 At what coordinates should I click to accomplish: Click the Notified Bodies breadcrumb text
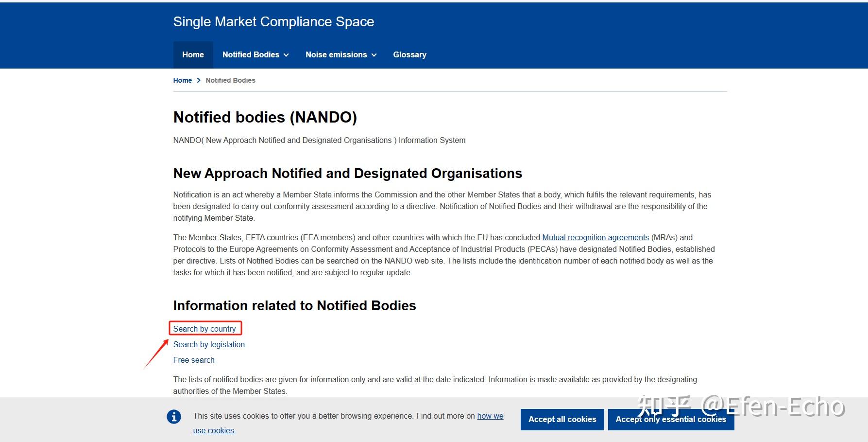pyautogui.click(x=230, y=80)
